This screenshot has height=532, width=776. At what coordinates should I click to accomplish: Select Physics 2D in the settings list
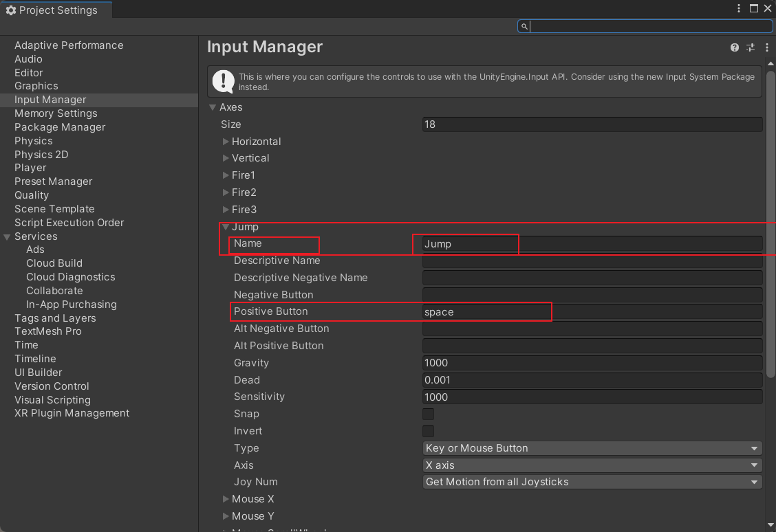41,155
